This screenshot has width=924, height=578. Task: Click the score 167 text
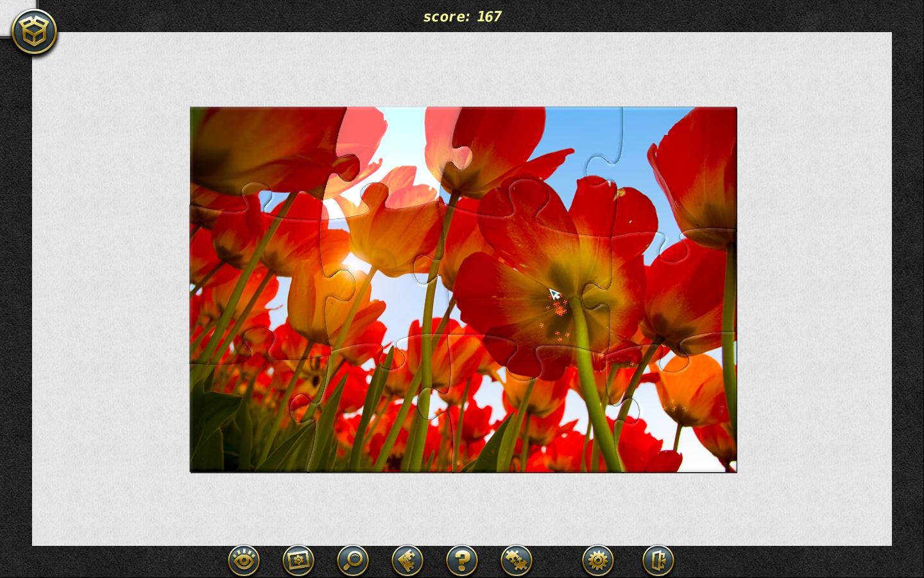(x=463, y=17)
